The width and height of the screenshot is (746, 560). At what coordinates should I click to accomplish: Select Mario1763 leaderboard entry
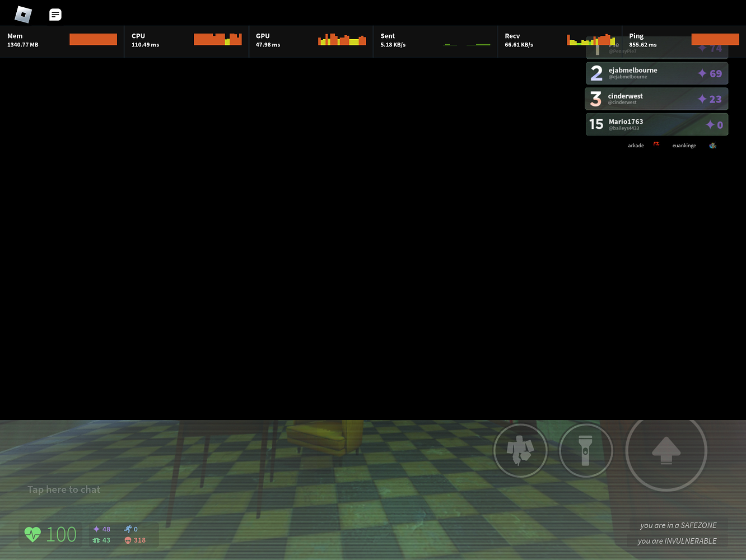[x=657, y=124]
